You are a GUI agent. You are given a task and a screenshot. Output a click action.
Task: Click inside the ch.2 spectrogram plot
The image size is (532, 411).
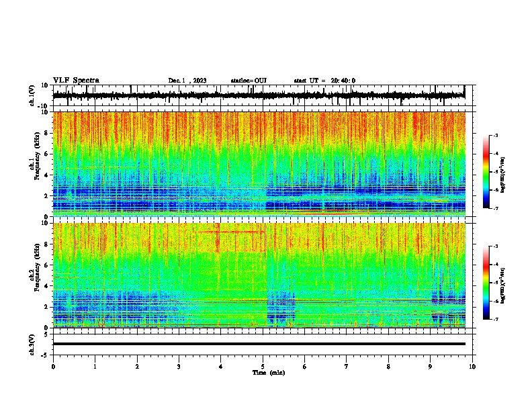(259, 275)
